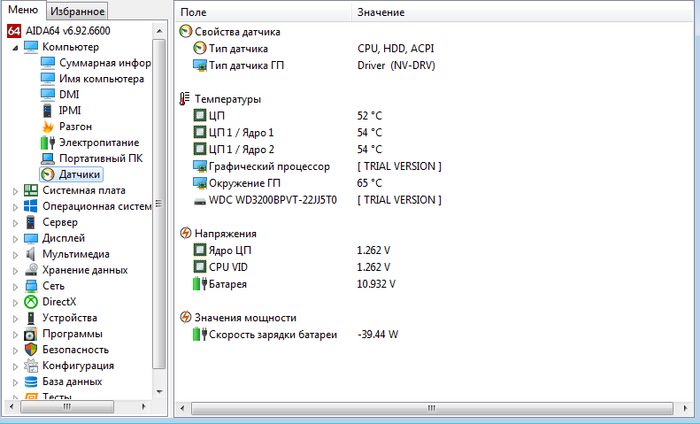The image size is (700, 424).
Task: Click the Устройства device icon
Action: [x=31, y=318]
